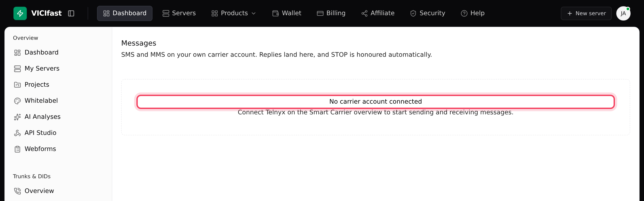Click the AI Analyses sparkle icon
This screenshot has width=644, height=201.
click(17, 117)
